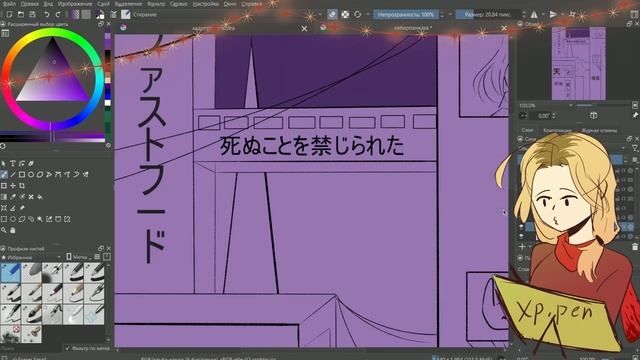Viewport: 640px width, 360px height.
Task: Reload the original brush preset
Action: coord(358,14)
